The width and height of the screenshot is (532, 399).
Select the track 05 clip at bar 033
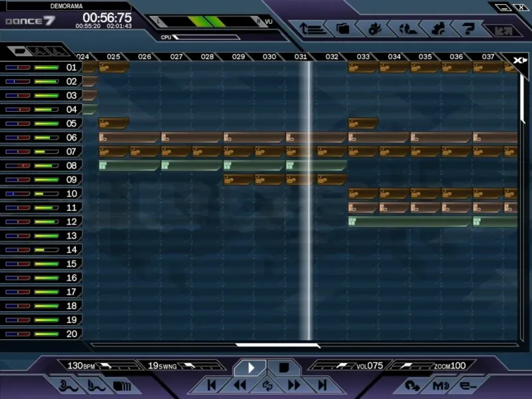[363, 123]
